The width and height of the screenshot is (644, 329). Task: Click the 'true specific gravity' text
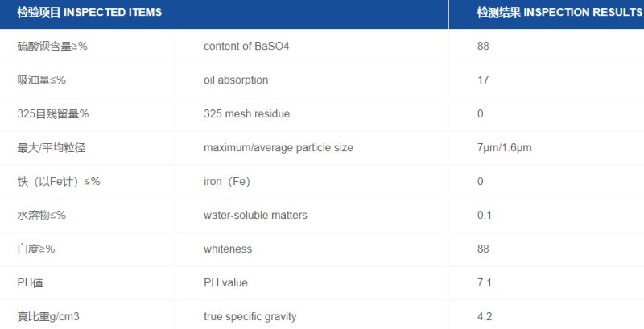pyautogui.click(x=250, y=317)
